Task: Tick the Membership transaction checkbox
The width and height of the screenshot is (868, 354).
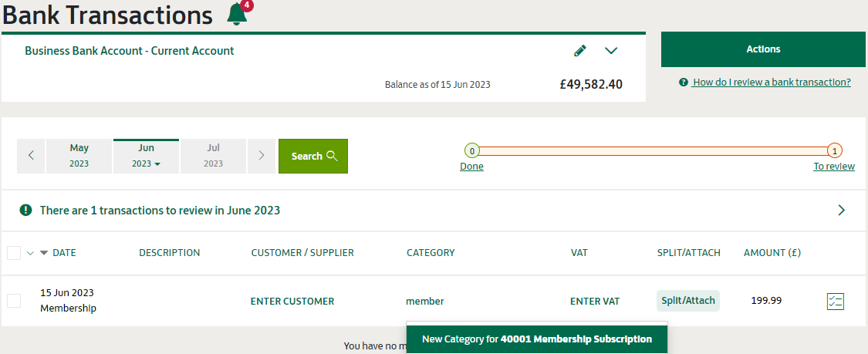Action: [x=14, y=301]
